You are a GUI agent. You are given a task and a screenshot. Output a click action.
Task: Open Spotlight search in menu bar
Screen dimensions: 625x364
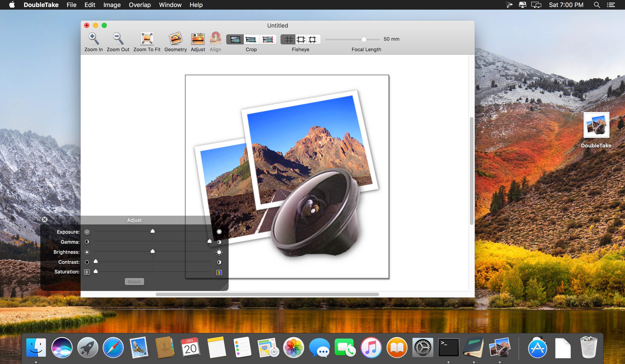click(597, 5)
